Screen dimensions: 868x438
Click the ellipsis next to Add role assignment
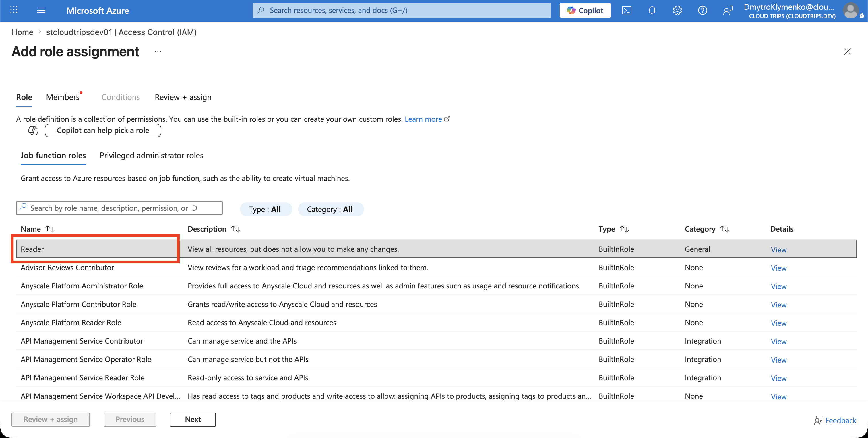click(158, 52)
